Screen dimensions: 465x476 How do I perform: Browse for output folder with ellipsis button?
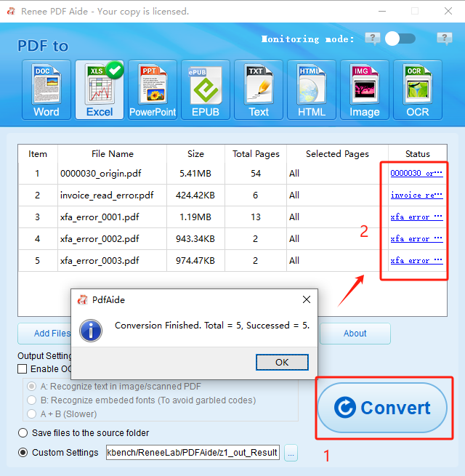pyautogui.click(x=291, y=453)
